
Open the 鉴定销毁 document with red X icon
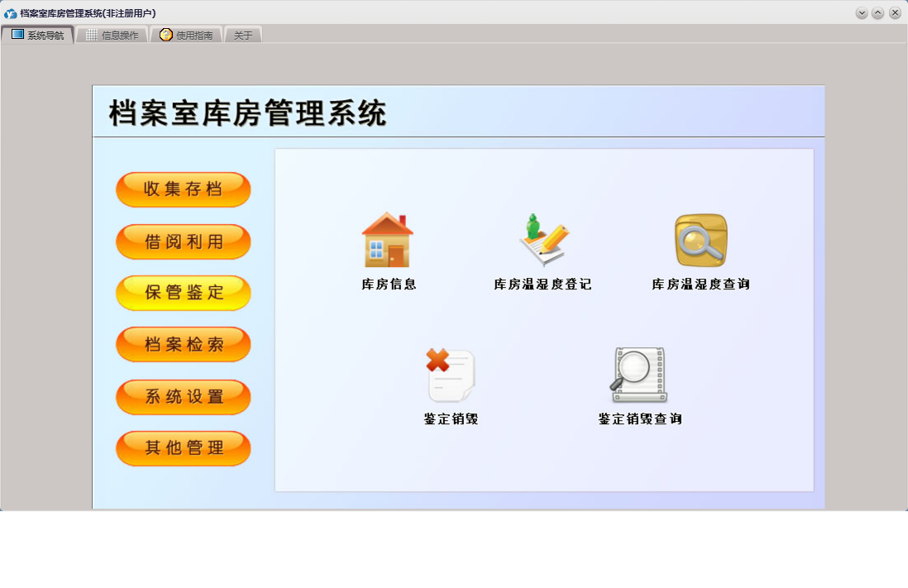click(450, 375)
